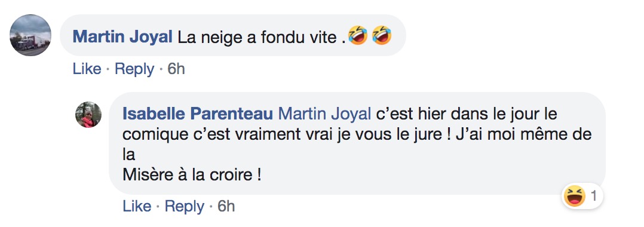This screenshot has height=227, width=644.
Task: Visit Martin Joyal's profile via bold author name
Action: click(122, 38)
